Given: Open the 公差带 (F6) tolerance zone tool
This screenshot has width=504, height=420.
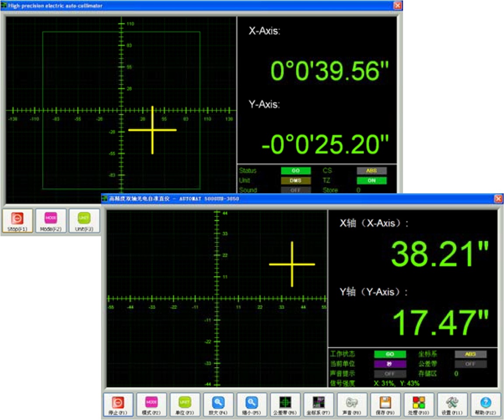Looking at the screenshot, I should pos(285,406).
